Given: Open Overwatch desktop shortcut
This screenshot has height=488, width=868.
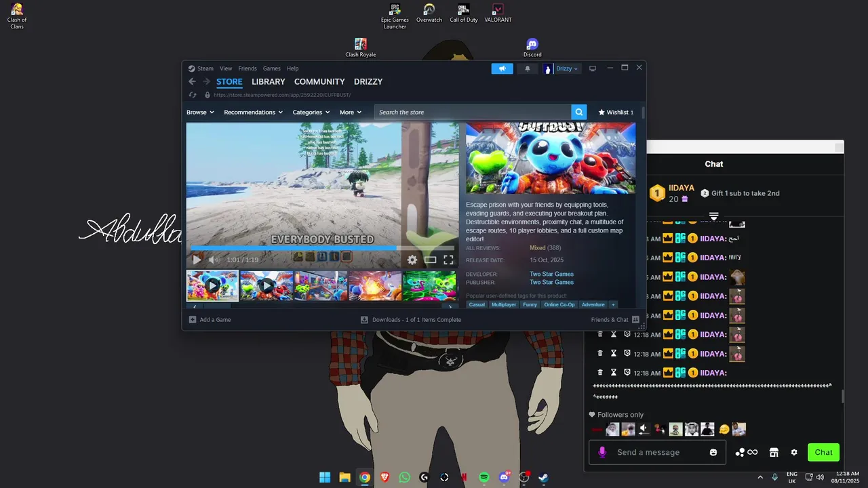Looking at the screenshot, I should (x=429, y=13).
